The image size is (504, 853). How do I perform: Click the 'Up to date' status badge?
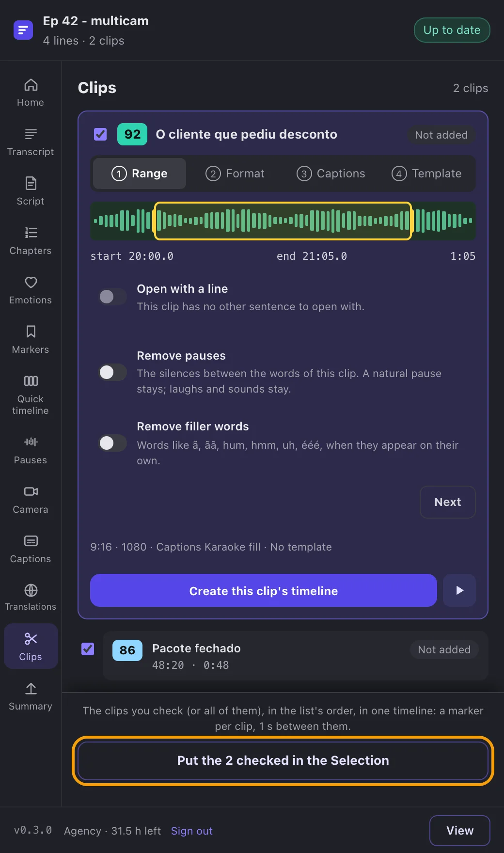(x=452, y=30)
